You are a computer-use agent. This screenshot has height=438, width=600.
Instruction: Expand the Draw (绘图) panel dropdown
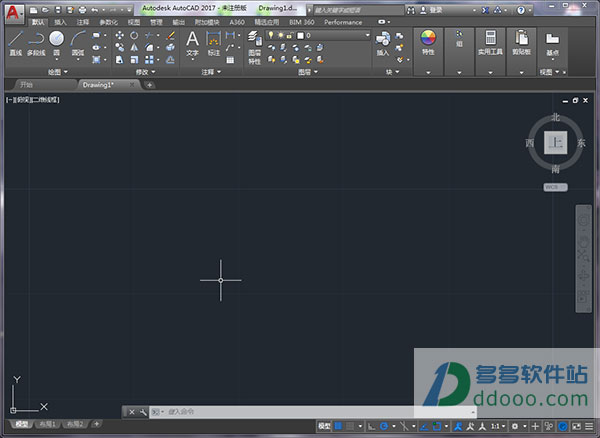coord(58,72)
